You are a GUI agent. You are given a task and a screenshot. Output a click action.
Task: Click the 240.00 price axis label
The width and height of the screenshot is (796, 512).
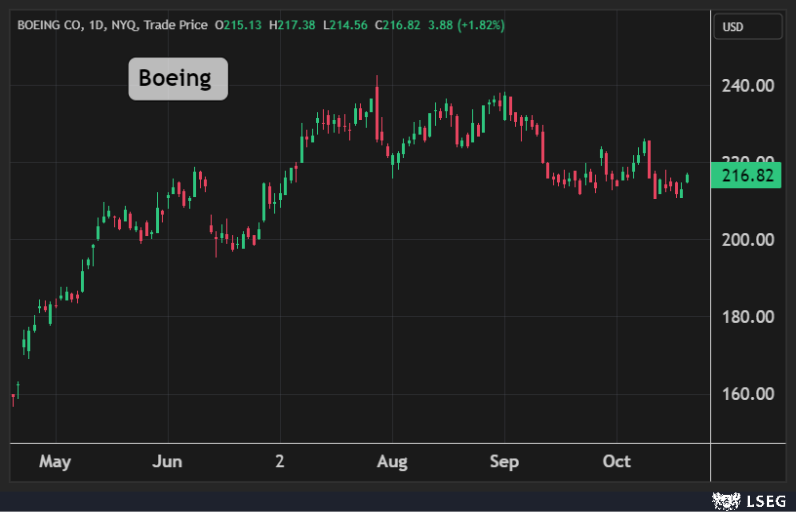coord(748,86)
